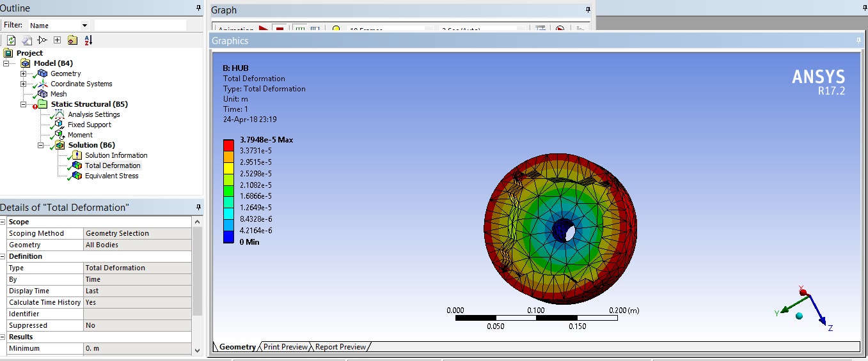Click the Details scrollbar down arrow
The image size is (868, 361).
click(197, 349)
